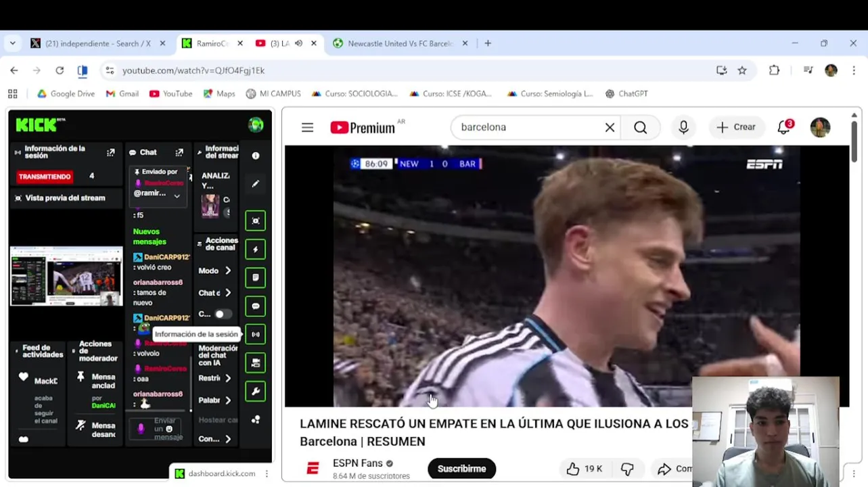Screen dimensions: 868x487
Task: Open the YouTube hamburger guide menu
Action: pos(307,127)
